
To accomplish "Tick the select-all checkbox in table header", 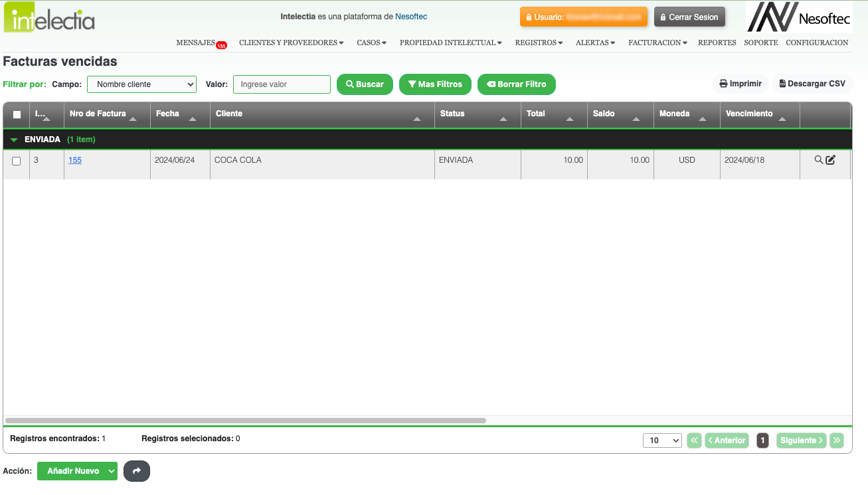I will pyautogui.click(x=17, y=114).
